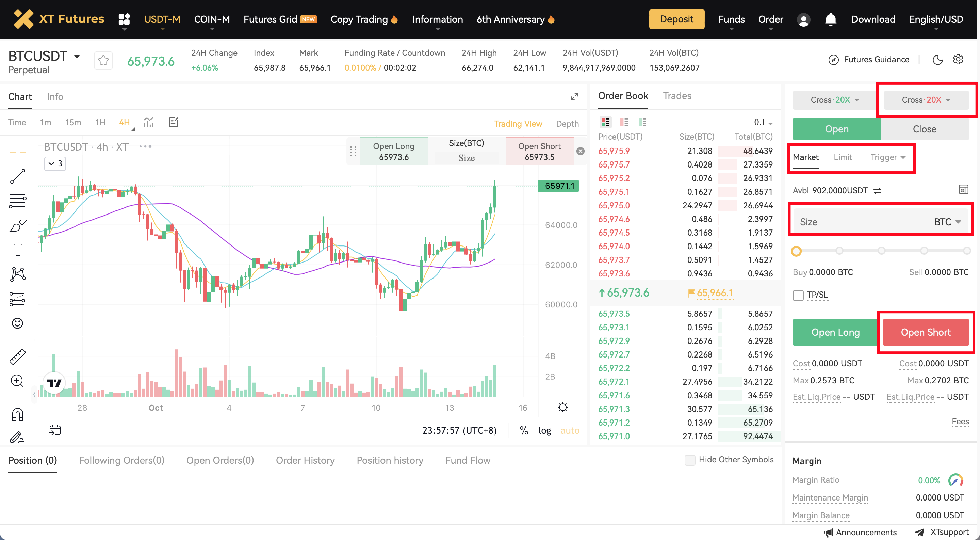Open trading settings gear icon

click(958, 59)
